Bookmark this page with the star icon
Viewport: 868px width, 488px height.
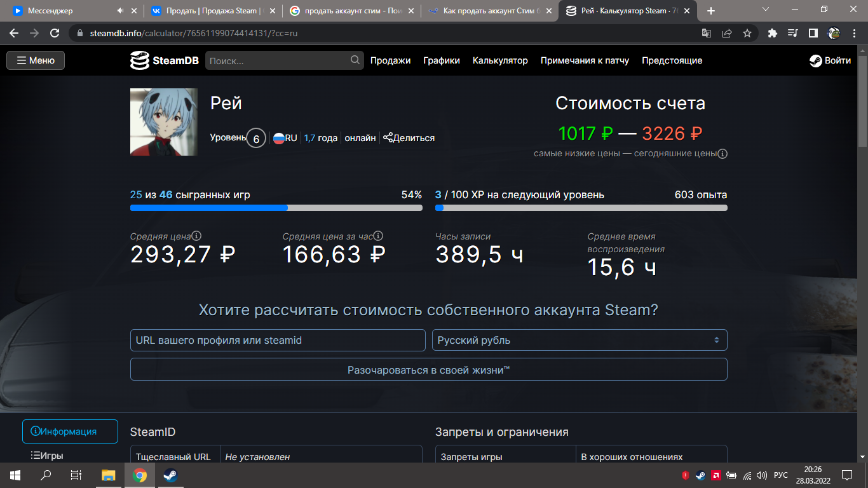click(747, 33)
